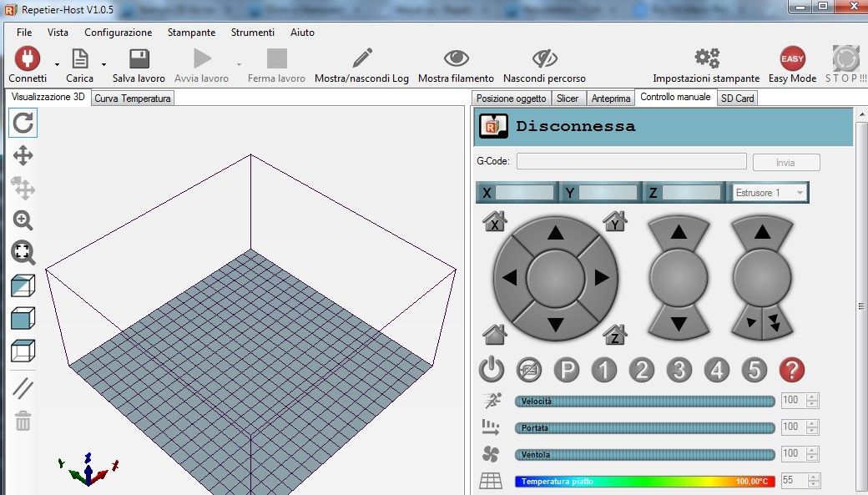Toggle Mostra filamento eye icon
Image resolution: width=868 pixels, height=495 pixels.
point(456,58)
